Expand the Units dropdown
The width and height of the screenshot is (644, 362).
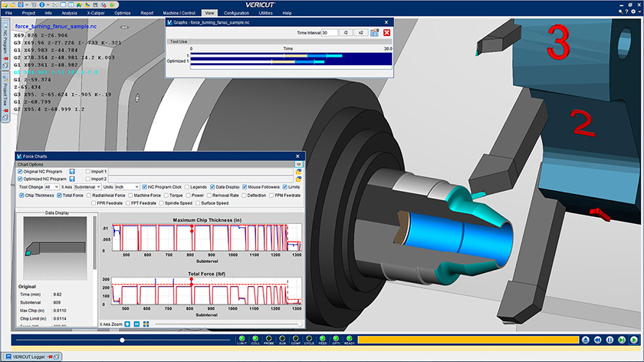[127, 186]
